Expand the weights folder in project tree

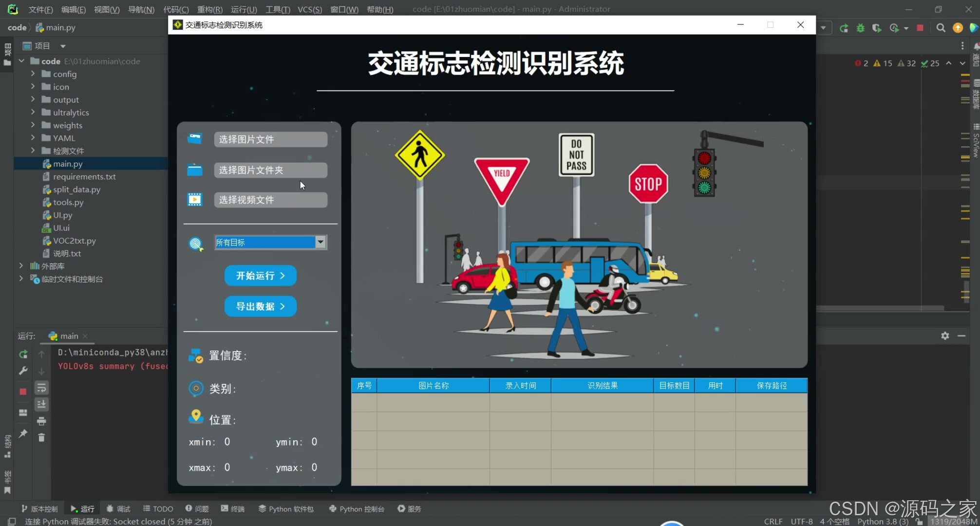[32, 125]
